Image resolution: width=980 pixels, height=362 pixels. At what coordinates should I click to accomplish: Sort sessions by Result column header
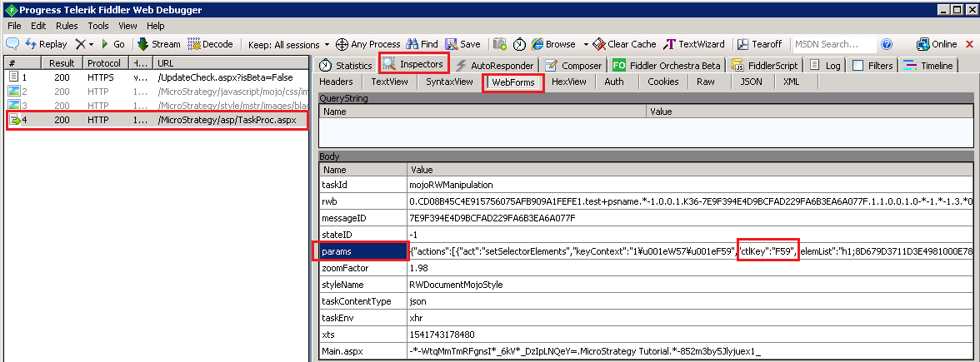tap(62, 63)
